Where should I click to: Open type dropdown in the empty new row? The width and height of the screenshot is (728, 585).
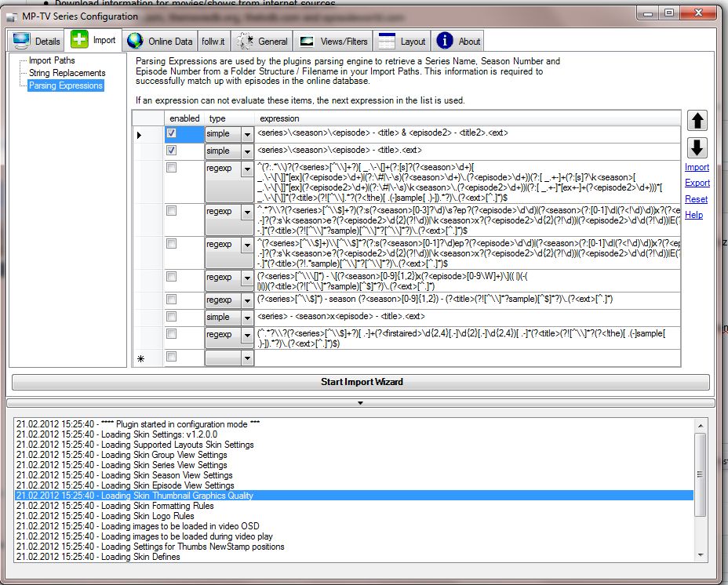click(247, 358)
